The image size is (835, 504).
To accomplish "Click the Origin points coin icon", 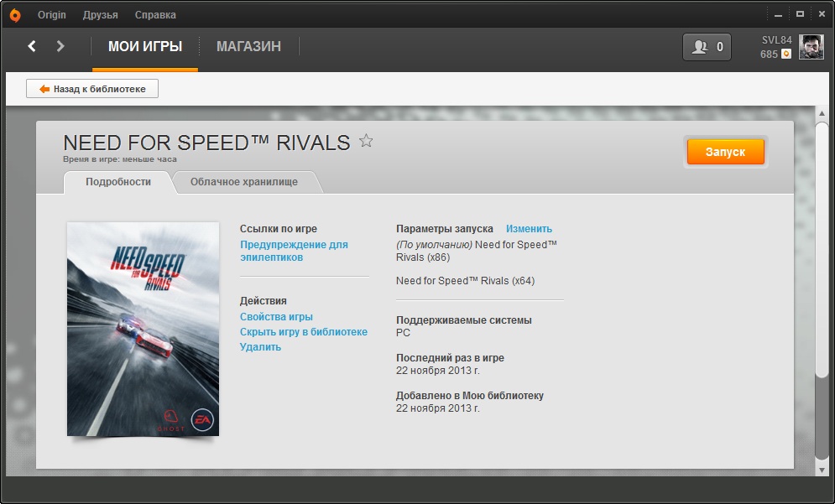I will pyautogui.click(x=786, y=54).
